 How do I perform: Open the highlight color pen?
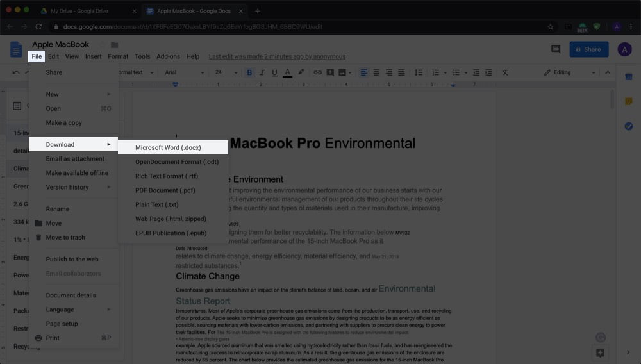[301, 72]
